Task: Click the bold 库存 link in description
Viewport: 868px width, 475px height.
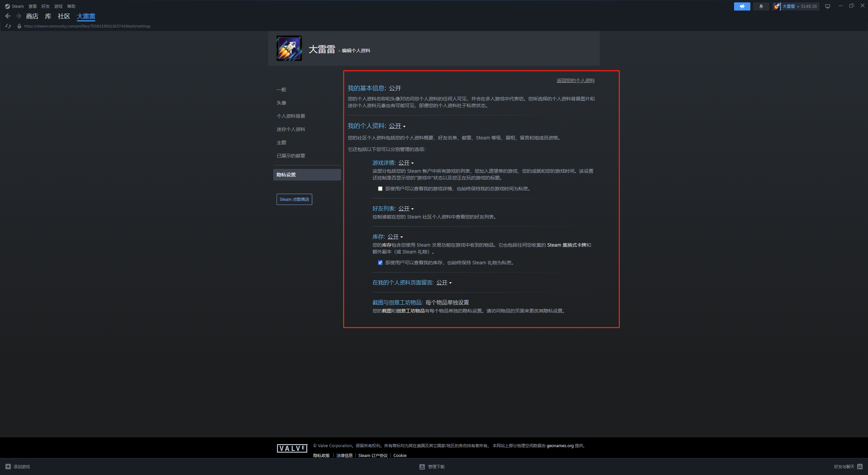Action: (387, 245)
